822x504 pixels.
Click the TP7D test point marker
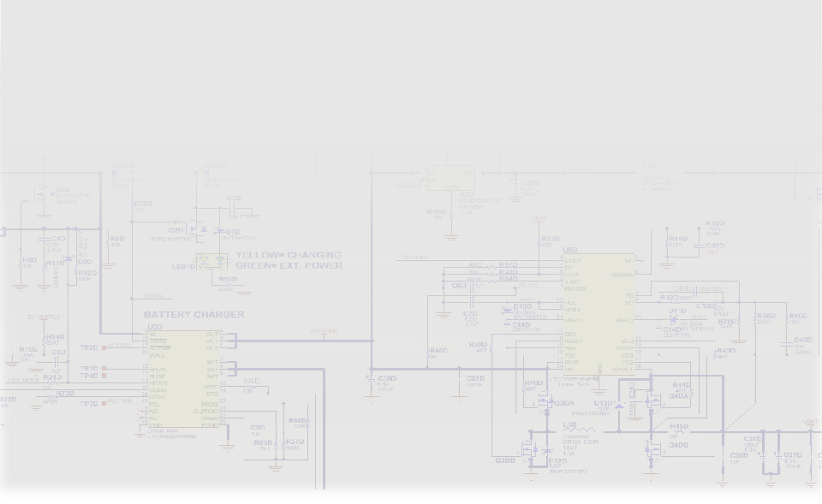click(104, 402)
